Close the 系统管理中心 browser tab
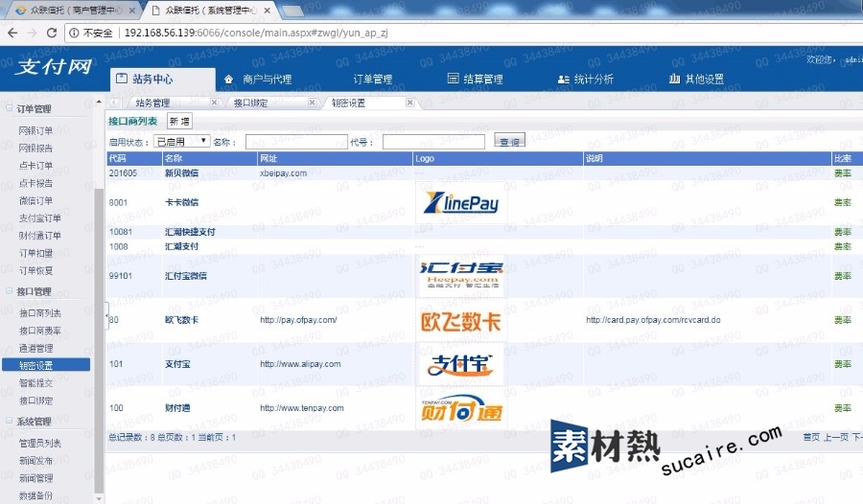The image size is (863, 504). click(267, 10)
